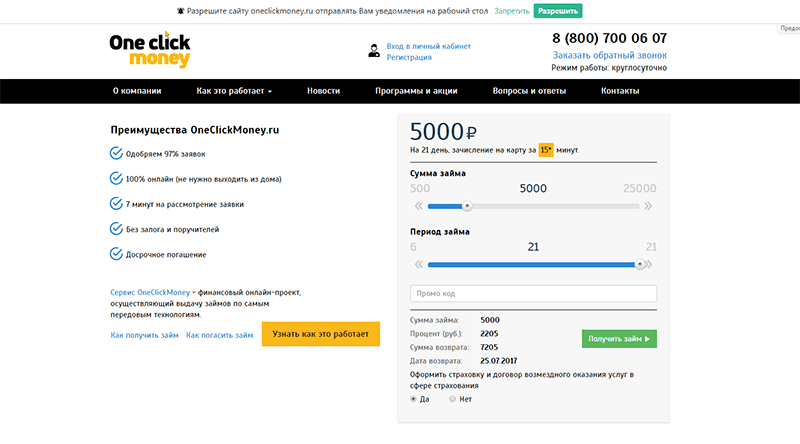The height and width of the screenshot is (444, 800).
Task: Click the Преимущества OneClickMoney.ru heading
Action: (194, 130)
